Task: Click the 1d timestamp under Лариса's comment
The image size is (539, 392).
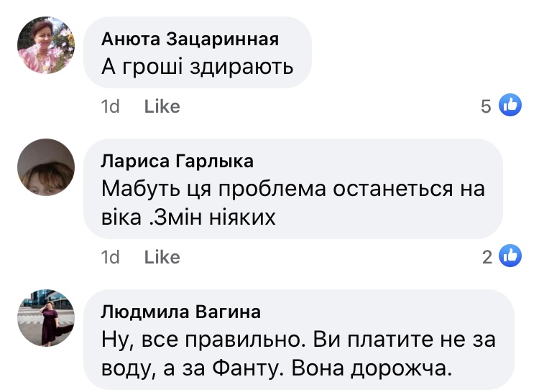Action: coord(111,257)
